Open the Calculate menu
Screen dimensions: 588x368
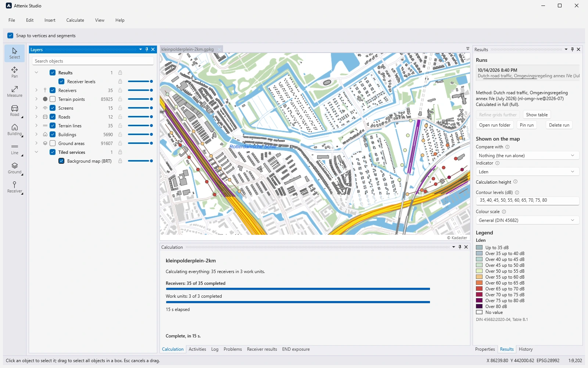click(75, 20)
